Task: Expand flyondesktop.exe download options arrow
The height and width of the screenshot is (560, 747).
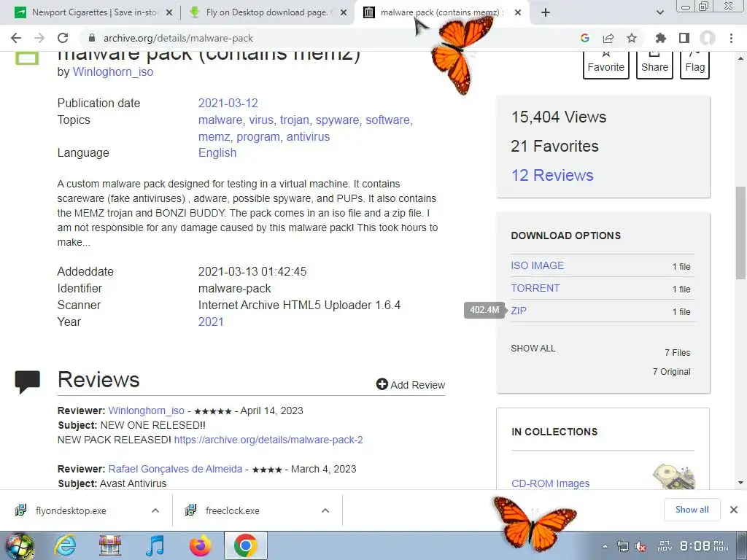Action: (155, 510)
